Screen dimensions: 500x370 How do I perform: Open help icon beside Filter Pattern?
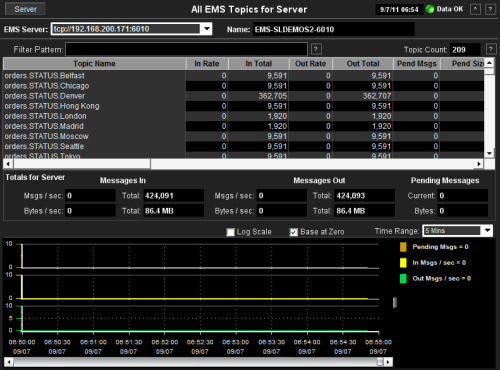[316, 49]
